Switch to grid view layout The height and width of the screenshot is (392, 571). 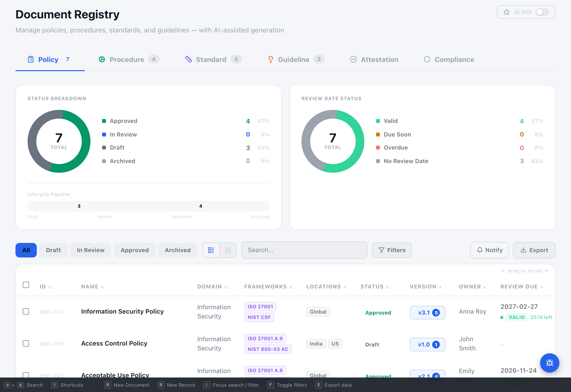pos(228,250)
